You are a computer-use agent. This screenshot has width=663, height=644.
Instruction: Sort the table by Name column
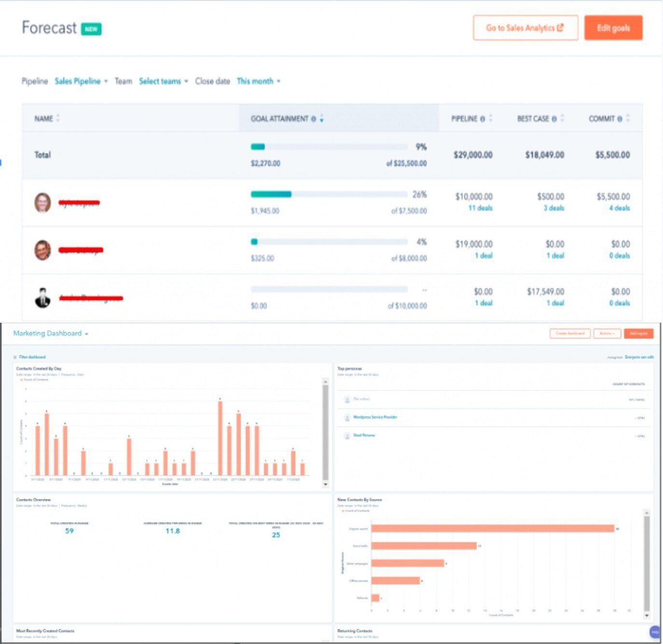coord(58,118)
